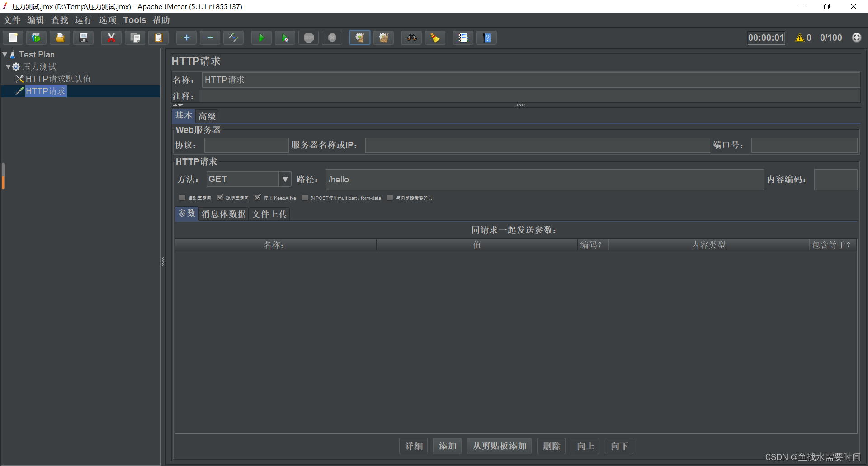Collapse the Test Plan tree node
This screenshot has height=466, width=868.
tap(5, 54)
